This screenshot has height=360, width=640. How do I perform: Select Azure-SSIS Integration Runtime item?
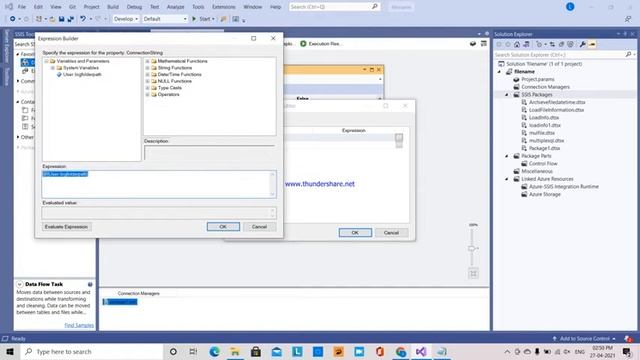pyautogui.click(x=564, y=187)
